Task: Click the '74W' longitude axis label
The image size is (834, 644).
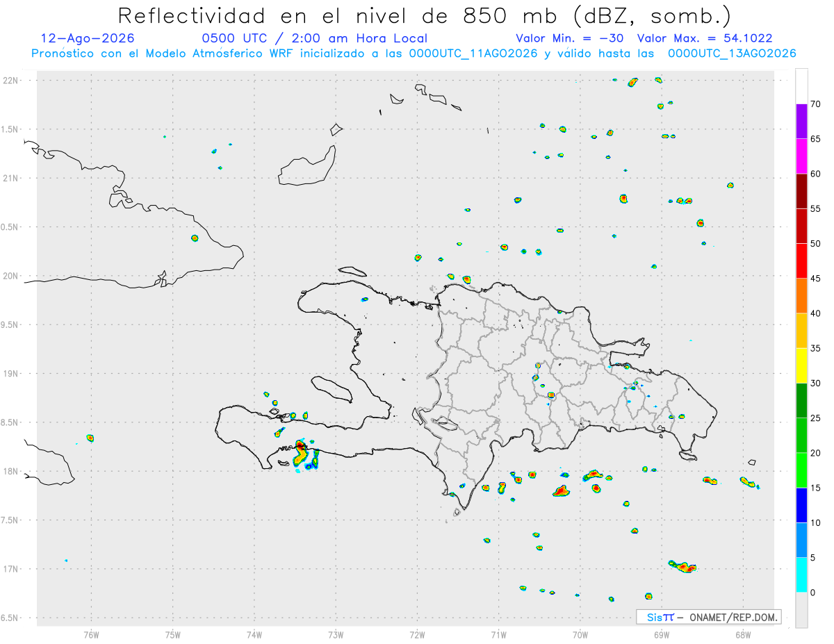Action: point(254,634)
